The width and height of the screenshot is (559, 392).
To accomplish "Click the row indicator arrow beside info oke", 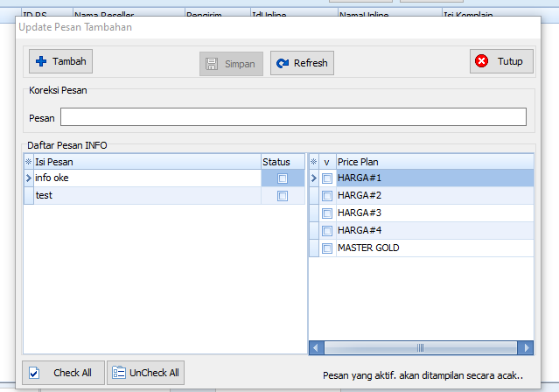I will (28, 178).
